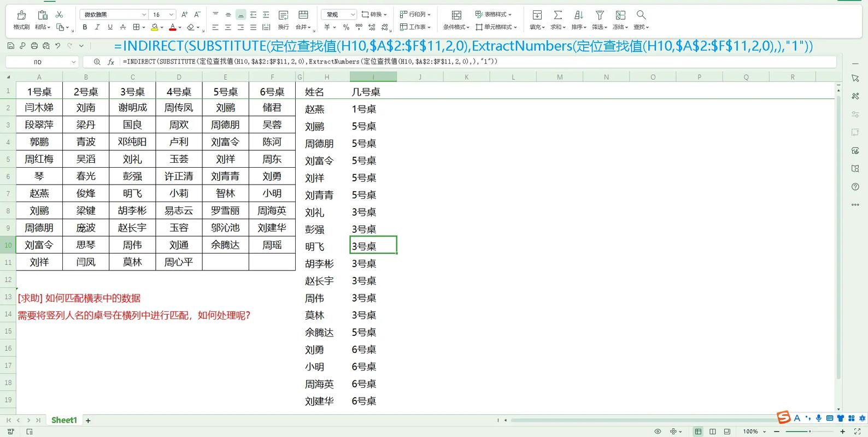Click the AutoSum (求和) sigma icon
The image size is (868, 437).
coord(558,15)
